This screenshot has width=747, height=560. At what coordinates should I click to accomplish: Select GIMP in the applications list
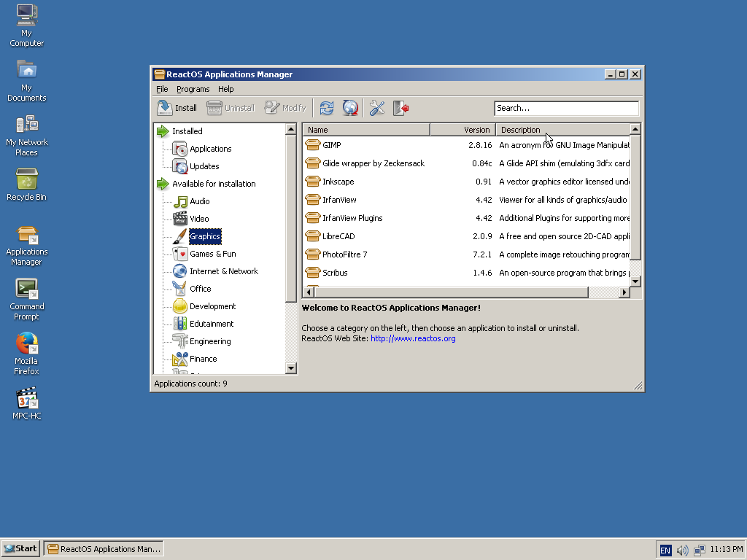[330, 144]
